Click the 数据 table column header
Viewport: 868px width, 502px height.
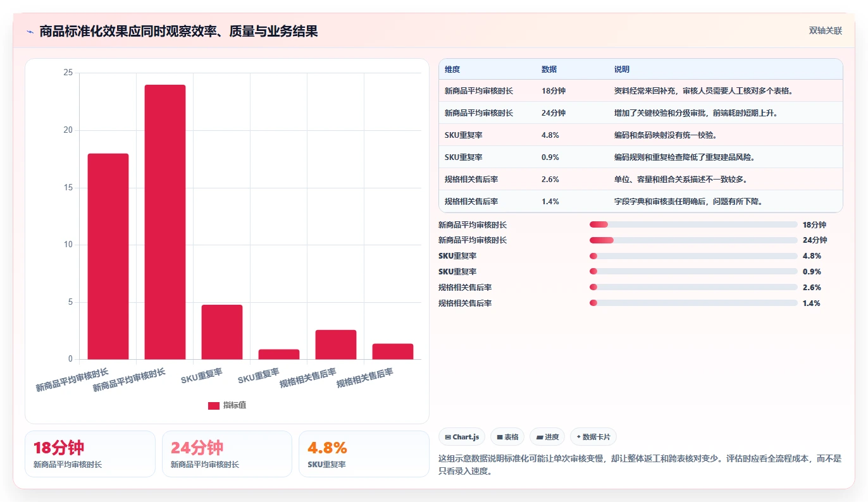click(549, 70)
